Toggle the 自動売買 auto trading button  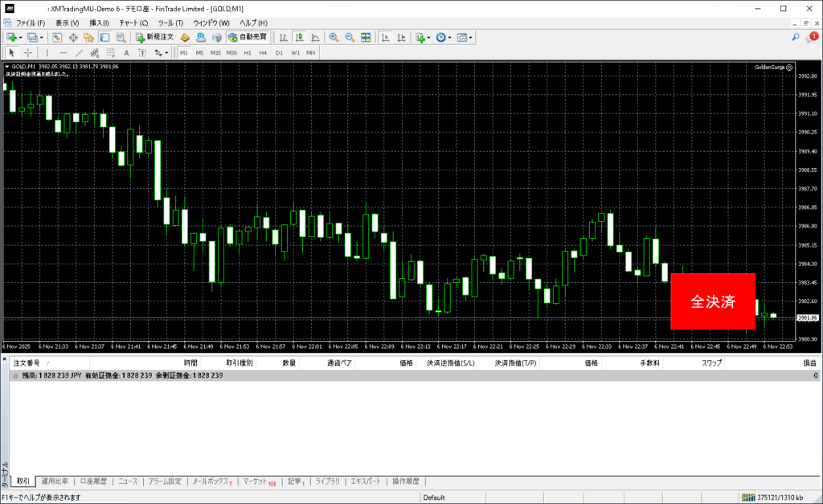click(x=248, y=38)
